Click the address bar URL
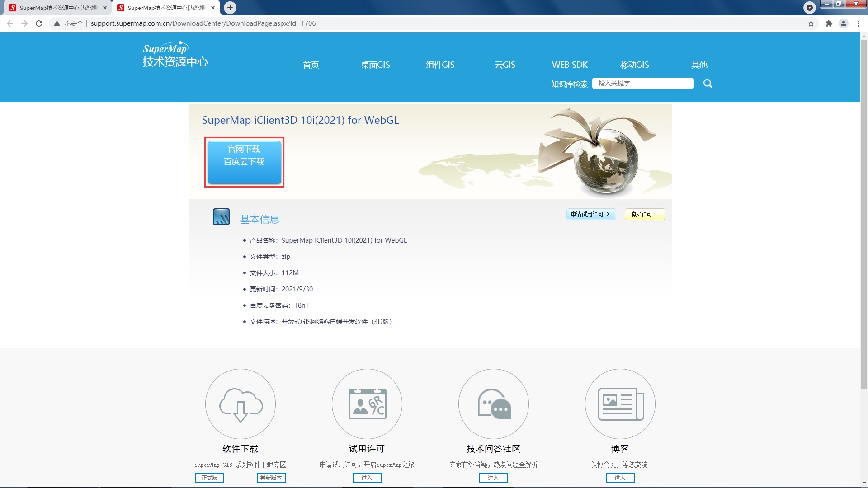Screen dimensions: 868x488 (203, 23)
